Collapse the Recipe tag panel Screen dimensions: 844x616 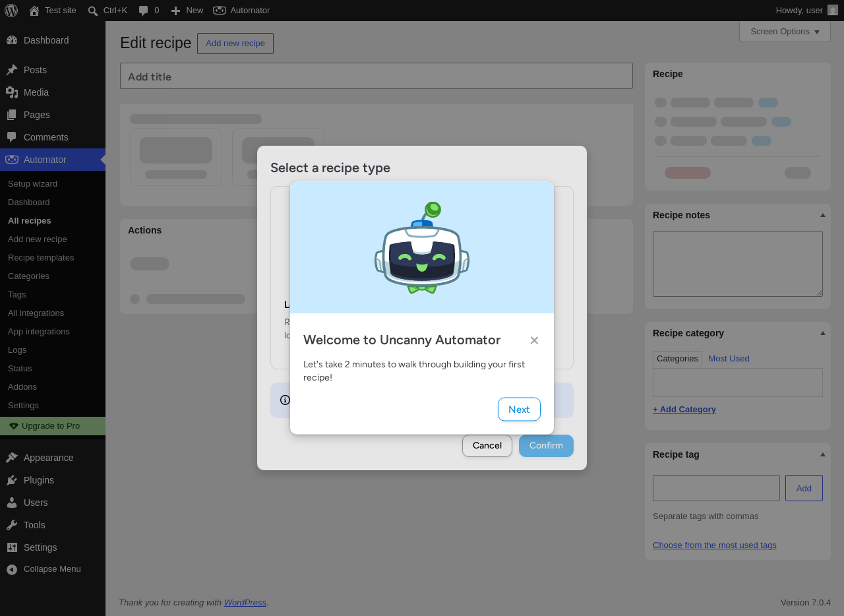coord(823,454)
